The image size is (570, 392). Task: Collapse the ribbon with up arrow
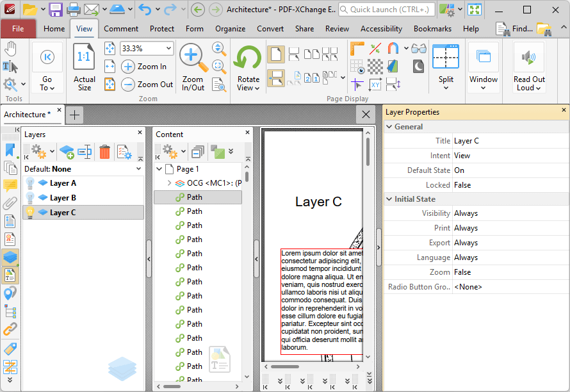point(564,28)
